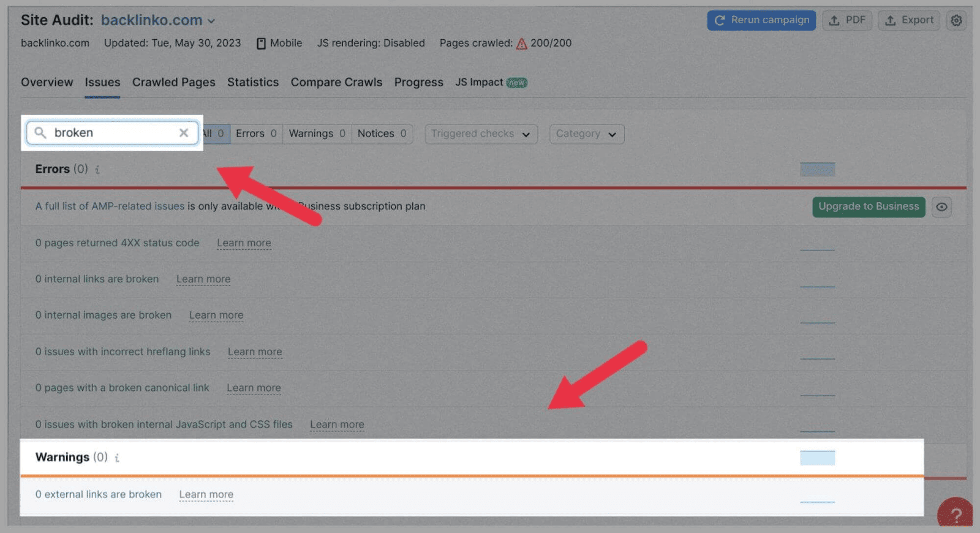
Task: Filter by Errors 0
Action: tap(256, 134)
